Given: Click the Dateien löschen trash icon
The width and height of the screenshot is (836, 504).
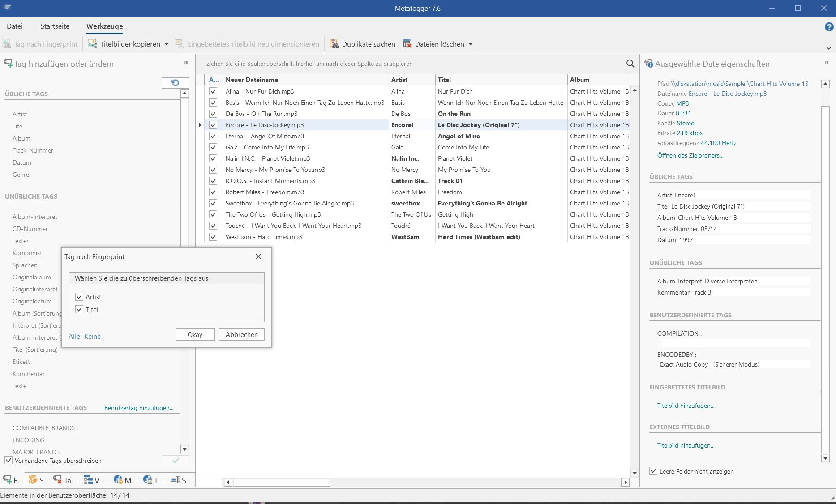Looking at the screenshot, I should click(407, 44).
